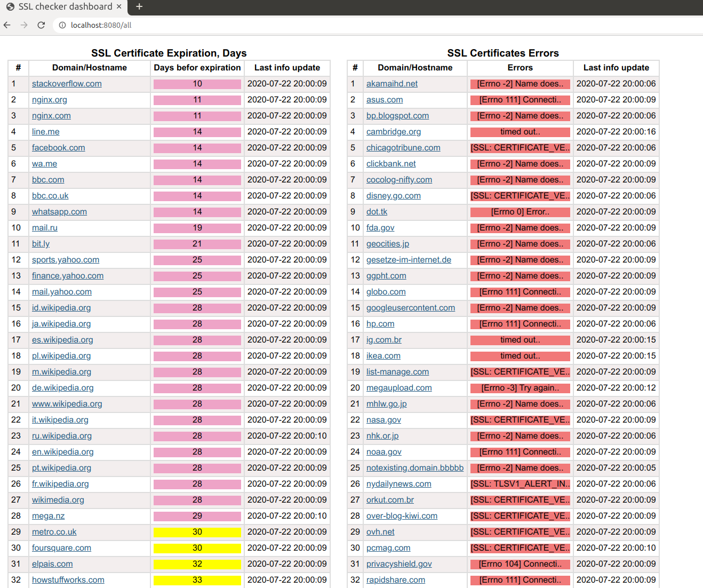The image size is (703, 588).
Task: Visit privacyshield.gov link
Action: pos(399,564)
